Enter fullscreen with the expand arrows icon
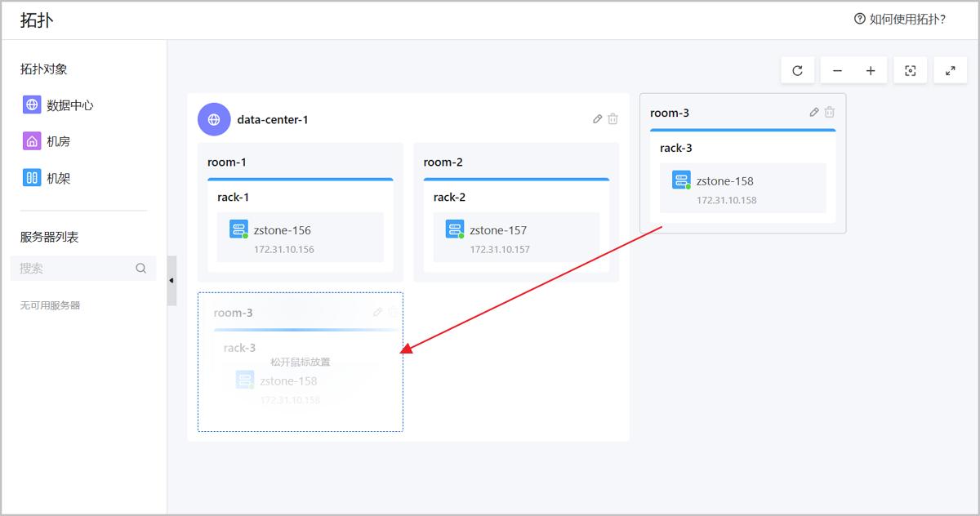The height and width of the screenshot is (516, 980). 951,71
